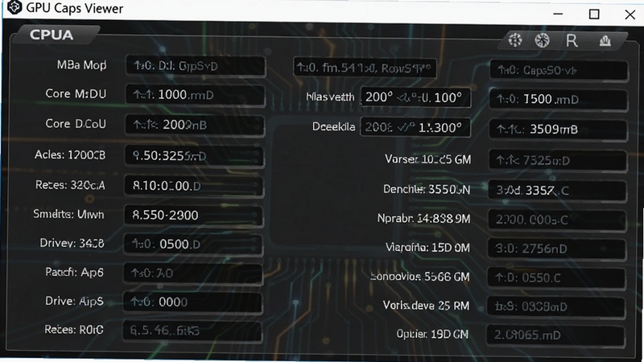The image size is (644, 362).
Task: Click the Retes: 320 field showing 8.10:0:00.D
Action: click(x=194, y=186)
